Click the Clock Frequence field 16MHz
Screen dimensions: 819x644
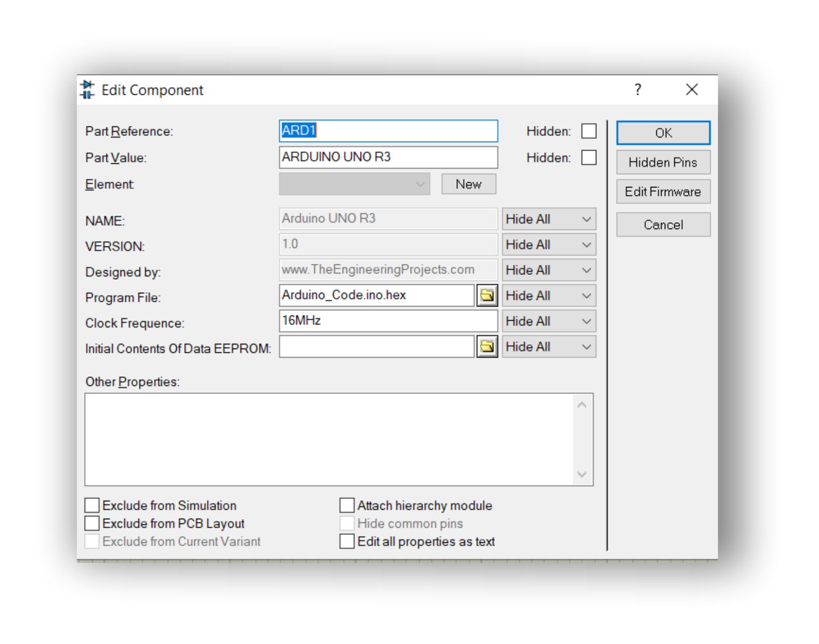pyautogui.click(x=388, y=321)
